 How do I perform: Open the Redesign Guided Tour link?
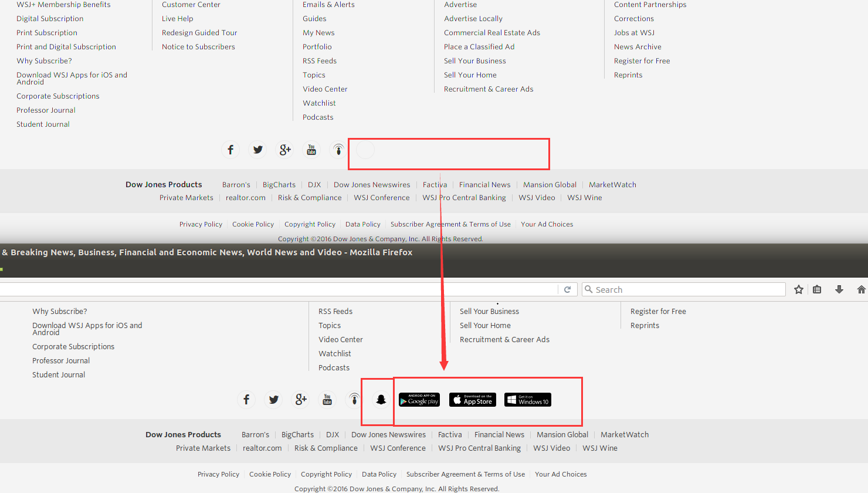(199, 33)
